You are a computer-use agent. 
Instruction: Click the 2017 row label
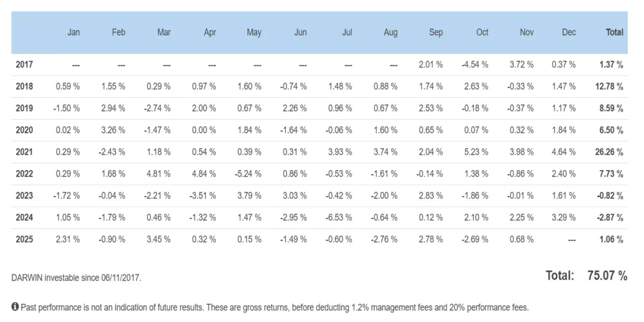24,64
